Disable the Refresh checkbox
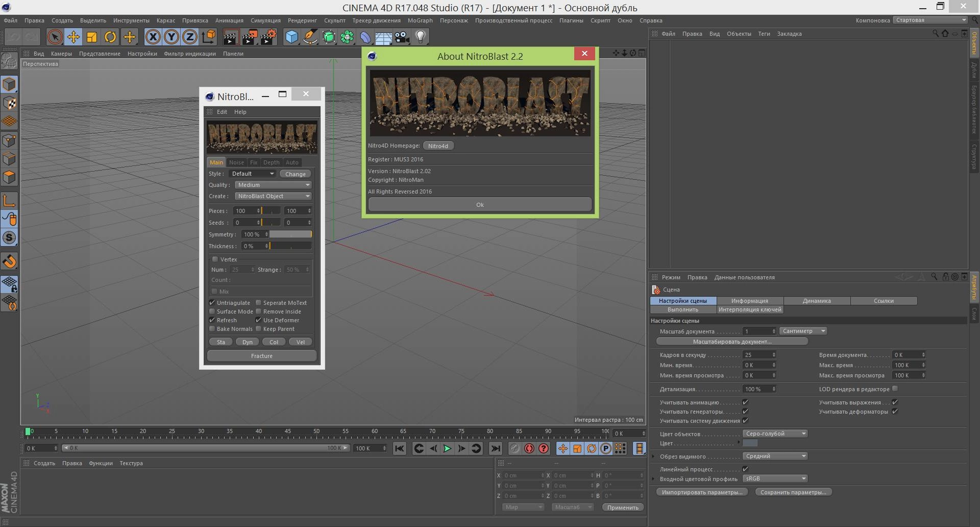This screenshot has width=980, height=527. point(212,320)
